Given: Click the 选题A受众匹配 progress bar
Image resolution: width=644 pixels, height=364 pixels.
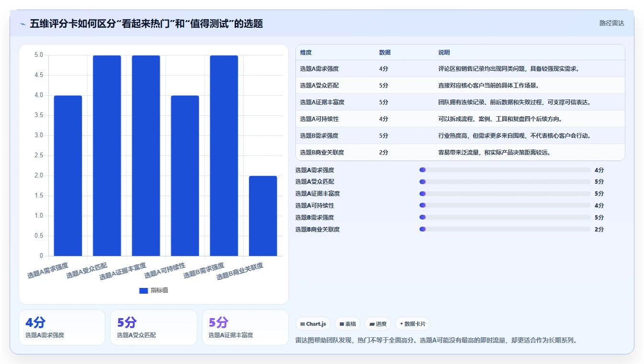Looking at the screenshot, I should [x=505, y=182].
